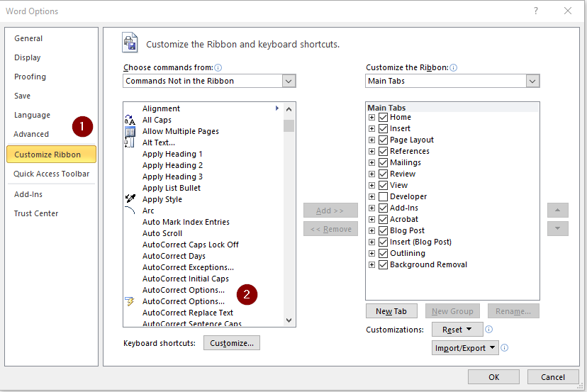Open the Trust Center category

coord(36,213)
